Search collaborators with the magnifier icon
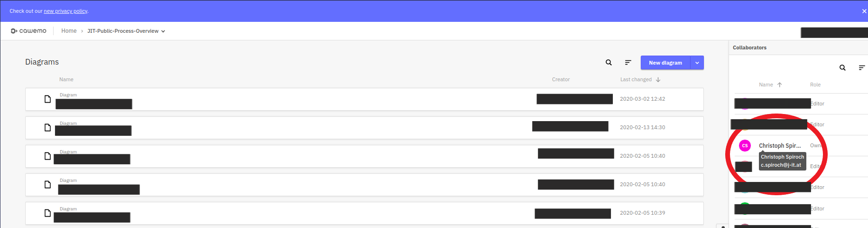The height and width of the screenshot is (228, 868). [x=842, y=68]
